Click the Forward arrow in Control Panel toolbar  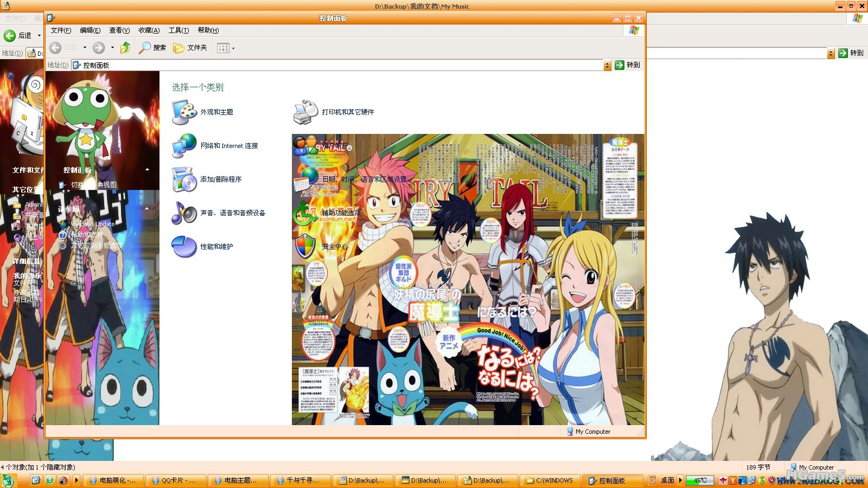point(99,48)
